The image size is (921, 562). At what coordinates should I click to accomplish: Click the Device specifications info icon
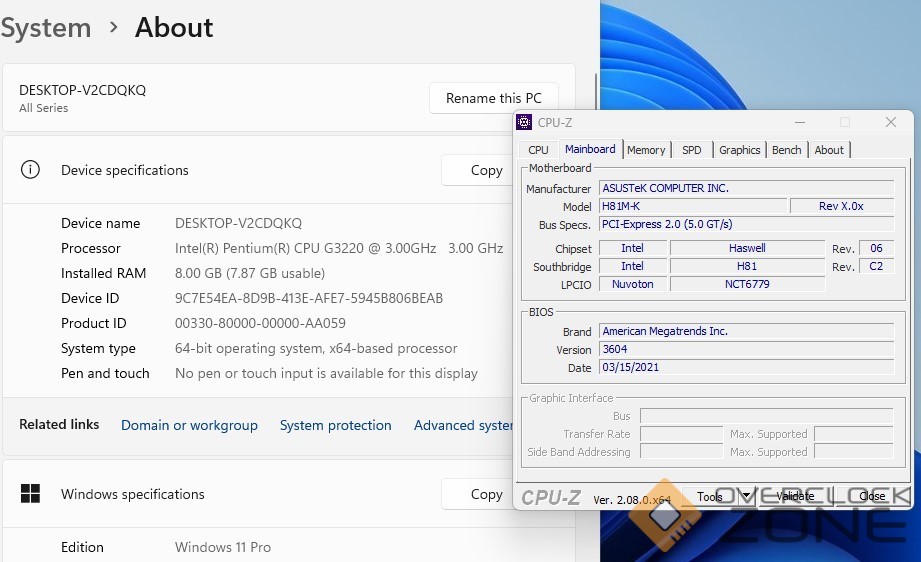pyautogui.click(x=30, y=170)
